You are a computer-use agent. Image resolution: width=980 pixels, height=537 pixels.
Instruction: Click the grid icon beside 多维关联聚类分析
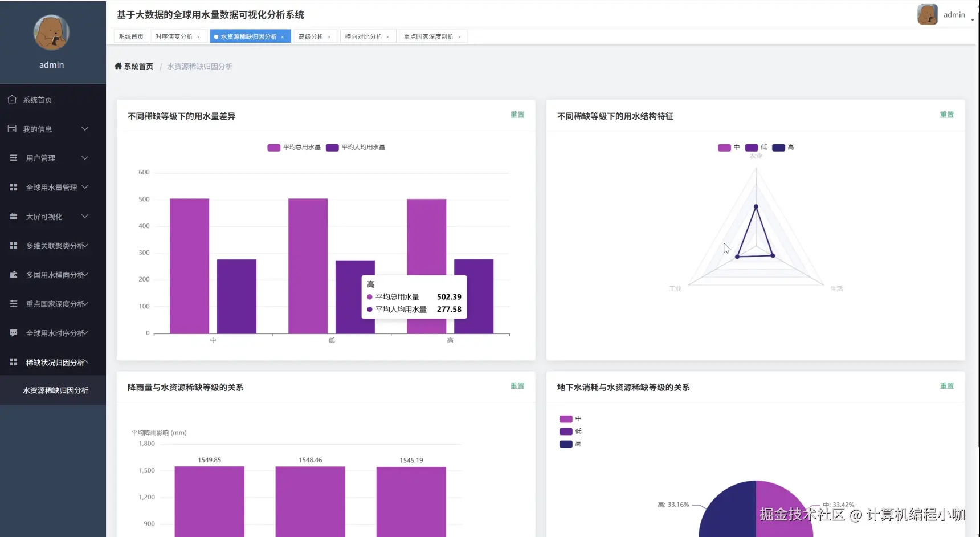click(14, 245)
